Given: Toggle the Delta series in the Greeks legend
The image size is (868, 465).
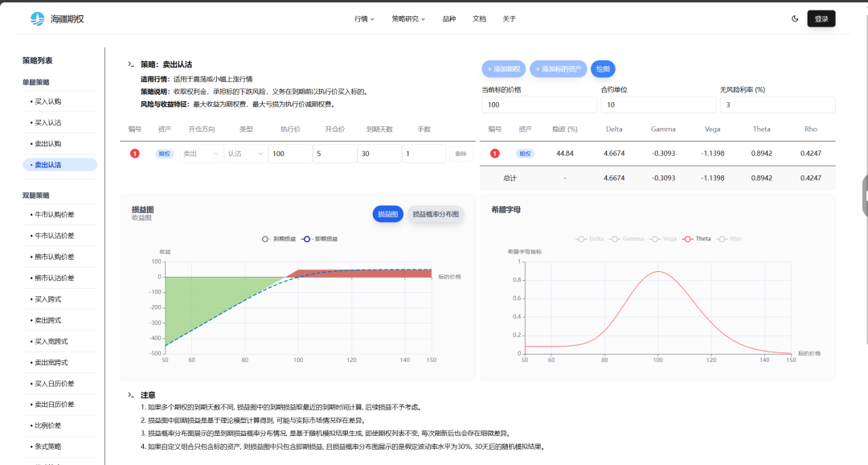Looking at the screenshot, I should coord(591,239).
